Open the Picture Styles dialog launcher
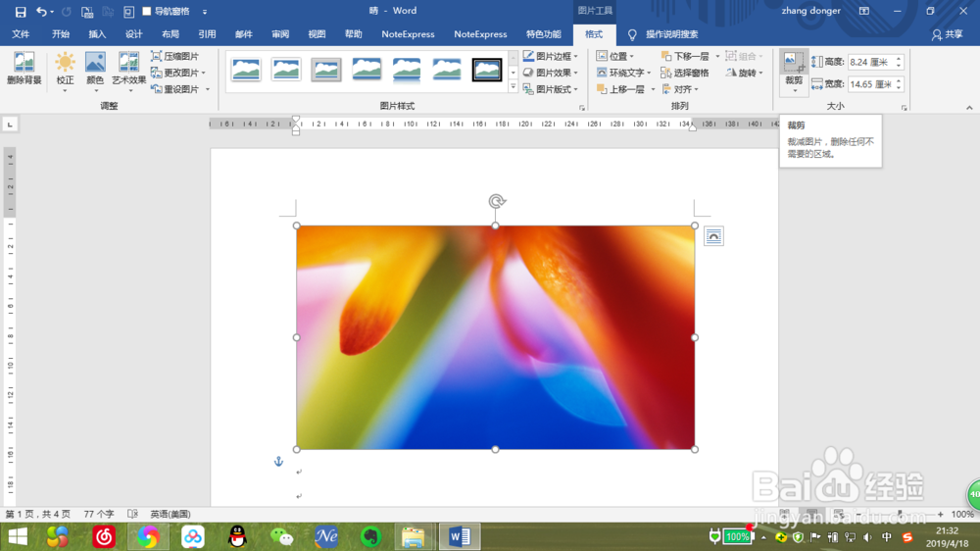 click(582, 108)
